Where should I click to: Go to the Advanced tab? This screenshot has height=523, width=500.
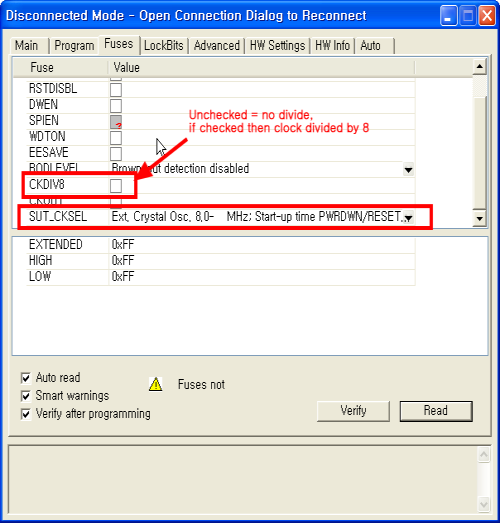(x=217, y=45)
